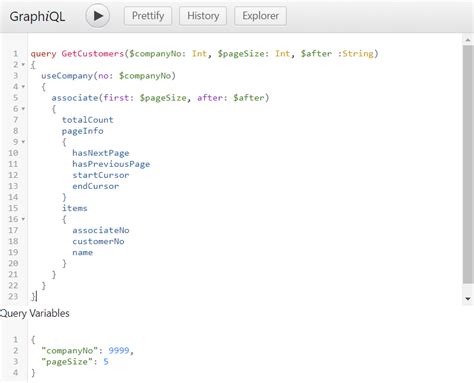The image size is (474, 383).
Task: Run the query with the play button
Action: coord(97,16)
